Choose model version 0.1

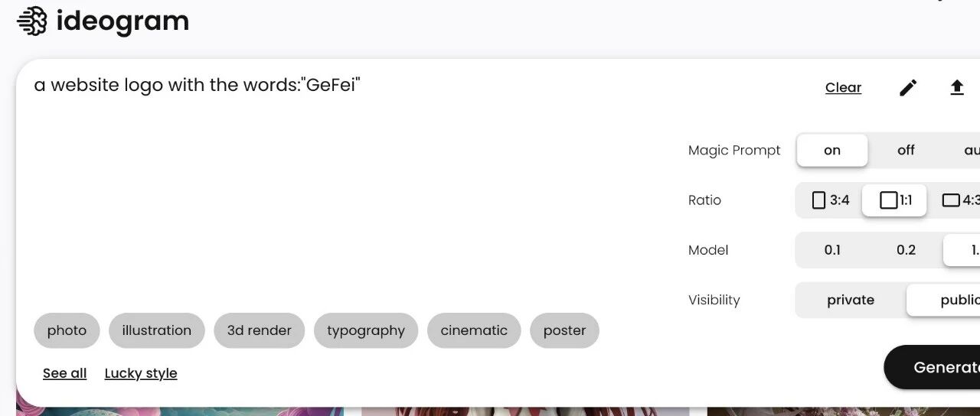click(x=832, y=250)
